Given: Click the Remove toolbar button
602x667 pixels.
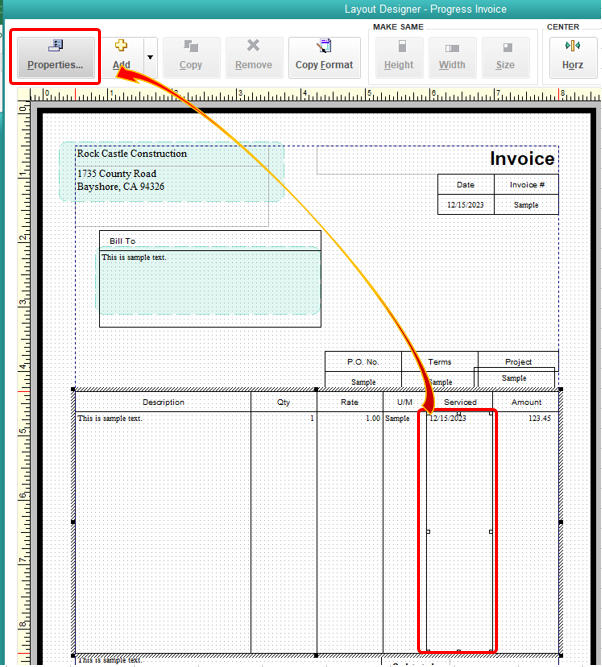Looking at the screenshot, I should pyautogui.click(x=254, y=57).
